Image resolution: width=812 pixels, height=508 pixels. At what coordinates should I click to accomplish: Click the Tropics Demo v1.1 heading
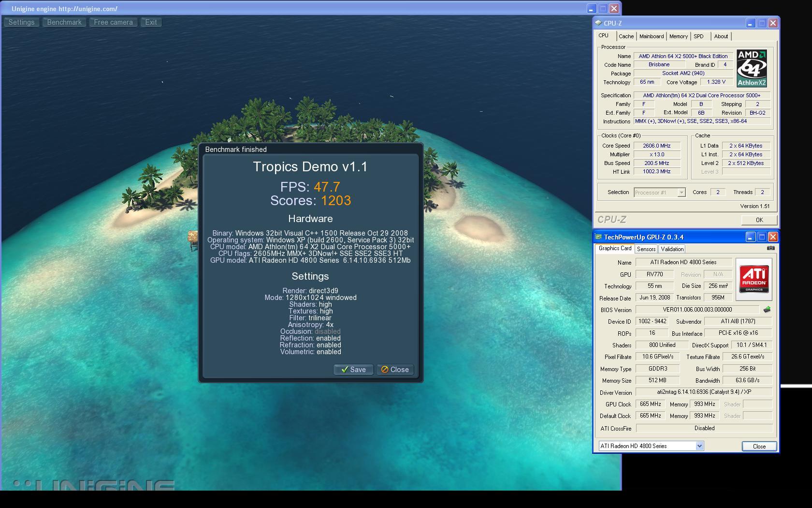pos(310,167)
